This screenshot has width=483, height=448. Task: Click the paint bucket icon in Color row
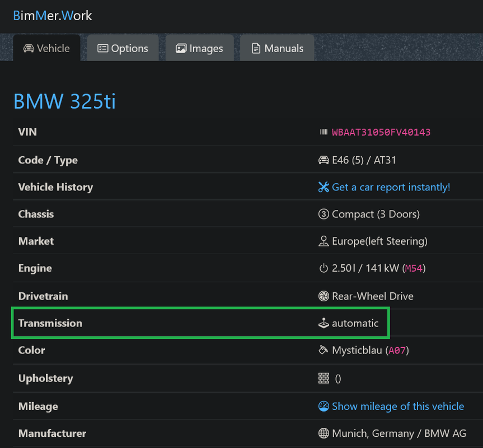click(x=323, y=350)
